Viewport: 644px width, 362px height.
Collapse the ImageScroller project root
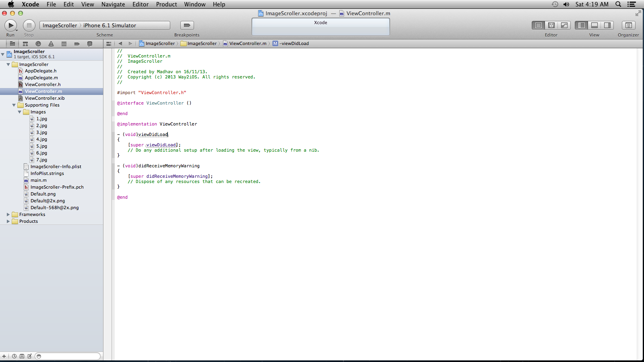pyautogui.click(x=3, y=54)
